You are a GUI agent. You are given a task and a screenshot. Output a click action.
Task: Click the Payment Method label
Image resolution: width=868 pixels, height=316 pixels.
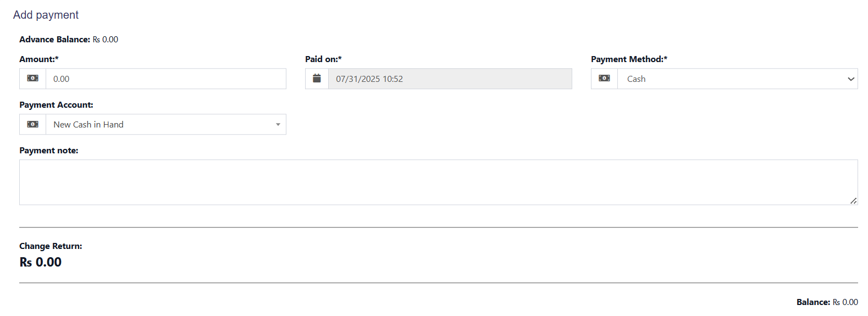point(629,59)
